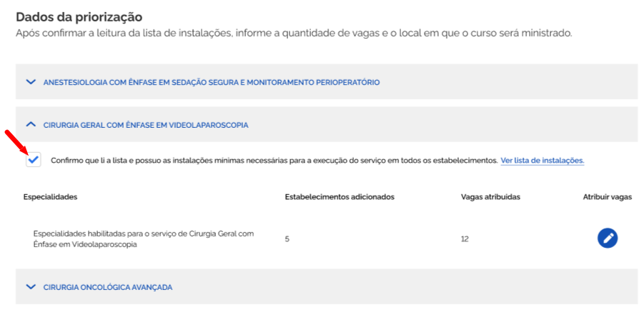The image size is (644, 310).
Task: Select the Anestesiologia com Ênfase em Sedação title
Action: 212,82
